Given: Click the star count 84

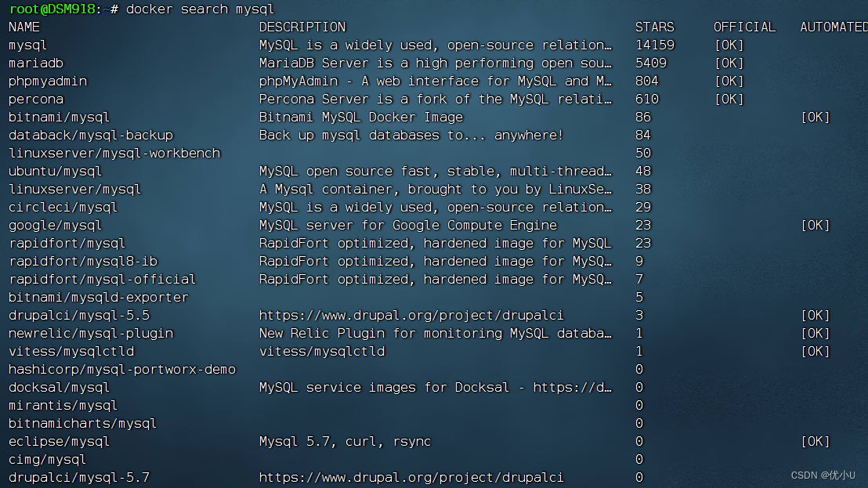Looking at the screenshot, I should pyautogui.click(x=643, y=136).
